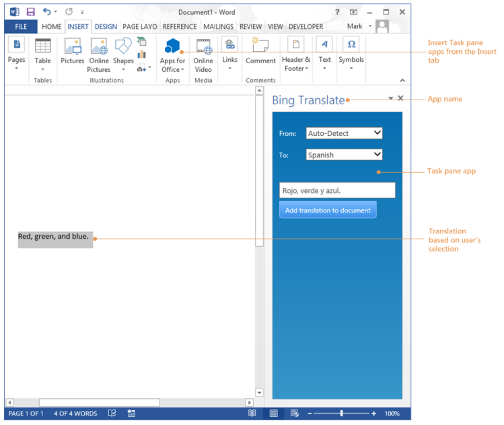The width and height of the screenshot is (504, 425).
Task: Open Bing Translate task pane options menu
Action: pos(390,98)
